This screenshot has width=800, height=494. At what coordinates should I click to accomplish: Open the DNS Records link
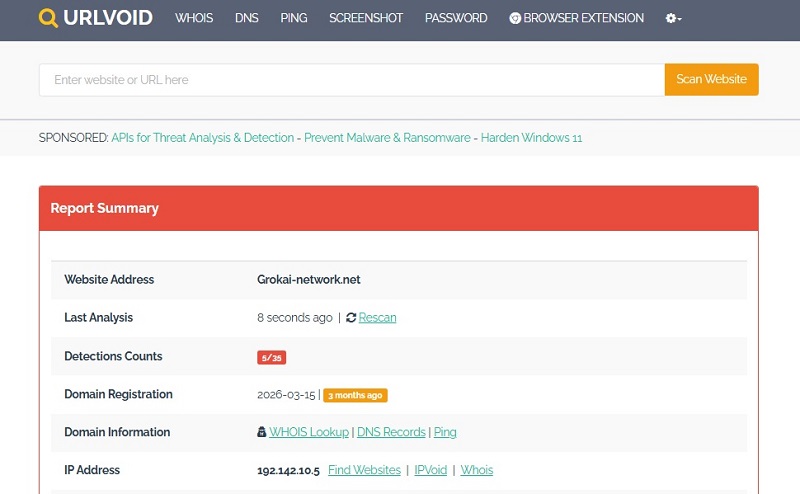pos(391,432)
